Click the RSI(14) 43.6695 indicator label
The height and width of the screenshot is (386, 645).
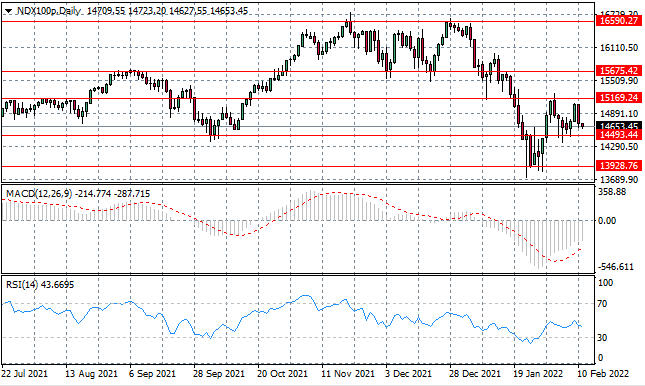point(40,284)
